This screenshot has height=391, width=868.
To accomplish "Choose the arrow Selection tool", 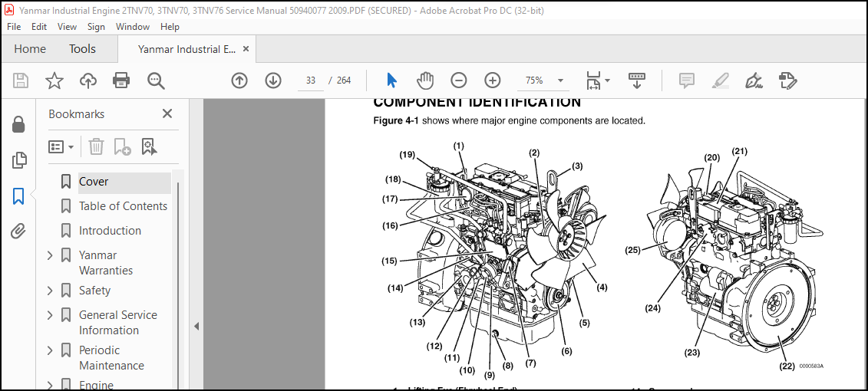I will pyautogui.click(x=392, y=80).
